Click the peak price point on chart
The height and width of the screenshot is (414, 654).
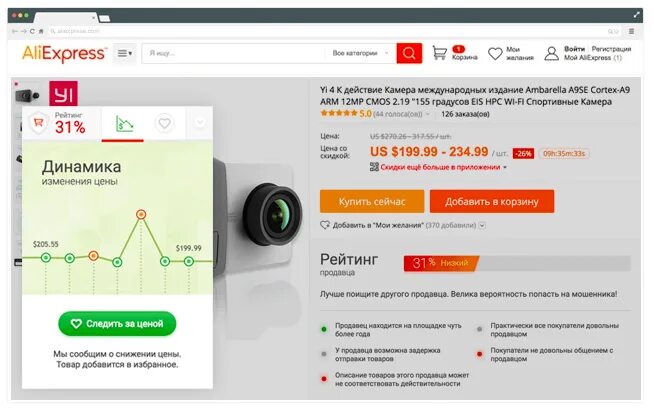tap(141, 214)
